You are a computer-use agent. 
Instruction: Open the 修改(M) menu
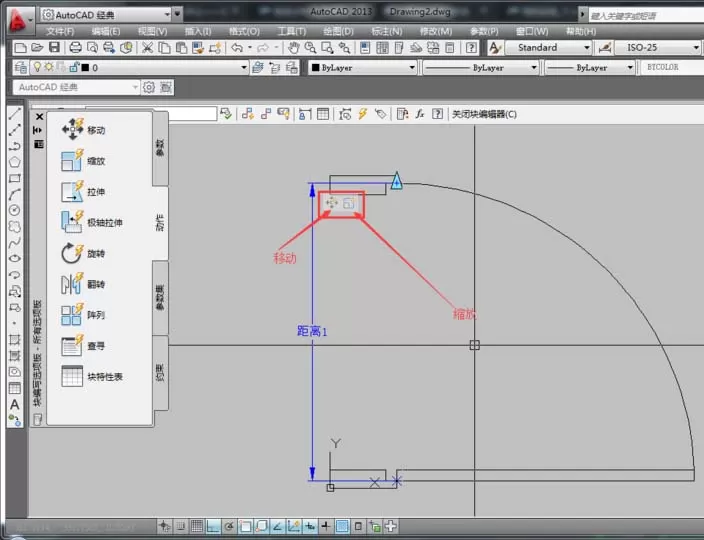[436, 31]
